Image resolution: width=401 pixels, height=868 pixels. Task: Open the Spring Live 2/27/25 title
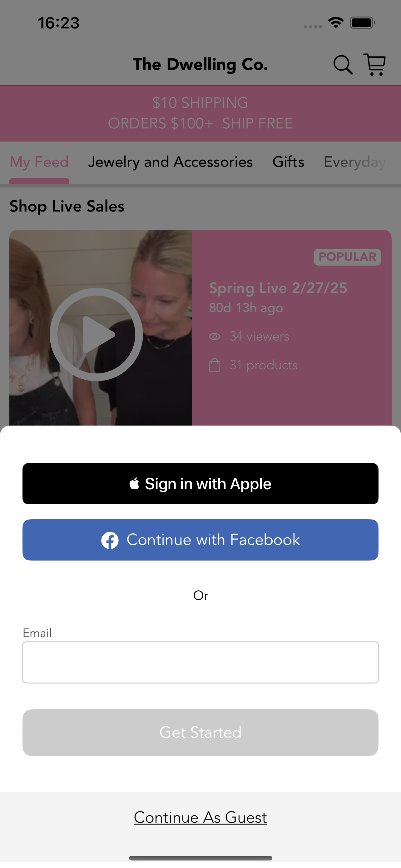278,288
